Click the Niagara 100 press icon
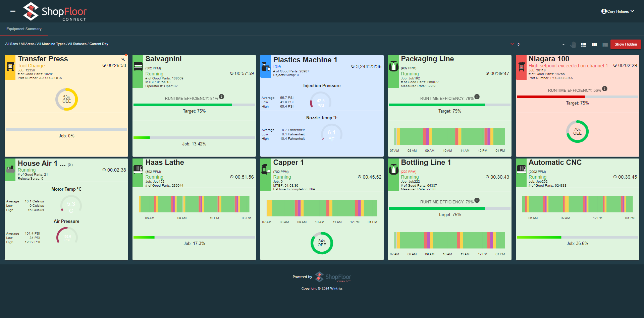This screenshot has height=318, width=644. (x=521, y=66)
